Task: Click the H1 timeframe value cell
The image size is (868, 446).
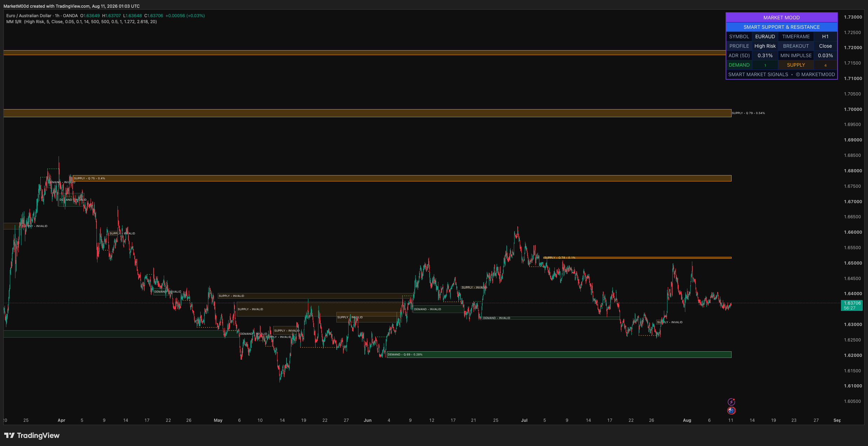Action: click(825, 36)
